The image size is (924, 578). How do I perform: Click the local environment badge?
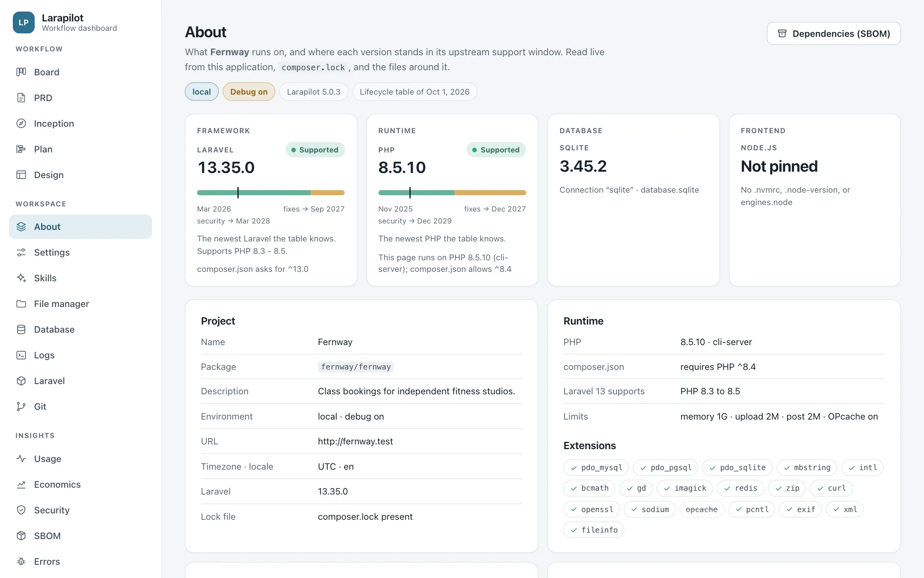(201, 92)
